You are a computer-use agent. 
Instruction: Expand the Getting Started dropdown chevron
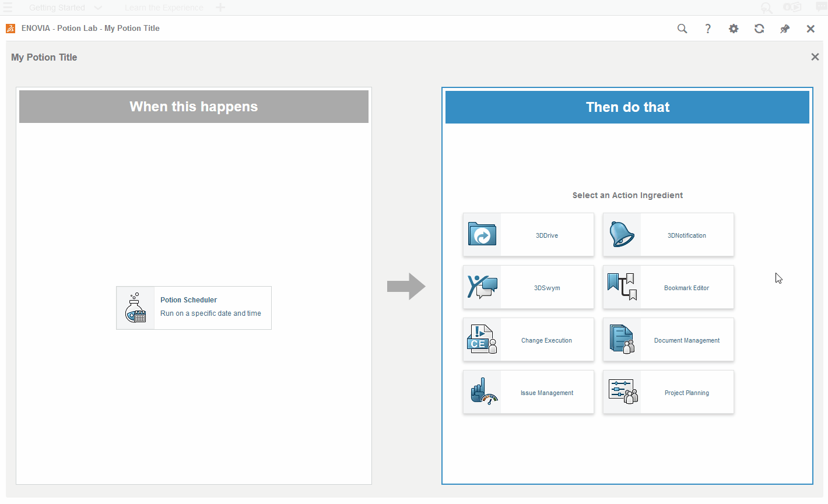98,8
